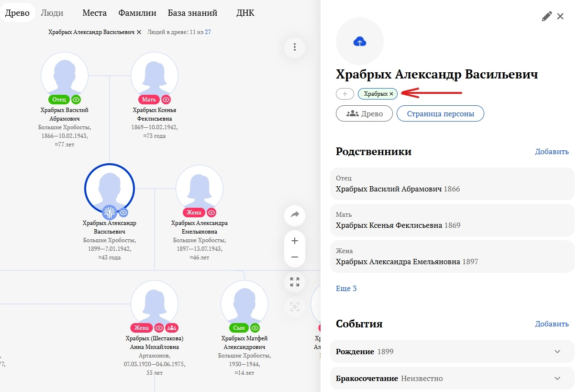Click the fullscreen expand arrows icon
This screenshot has width=578, height=392.
click(x=295, y=282)
